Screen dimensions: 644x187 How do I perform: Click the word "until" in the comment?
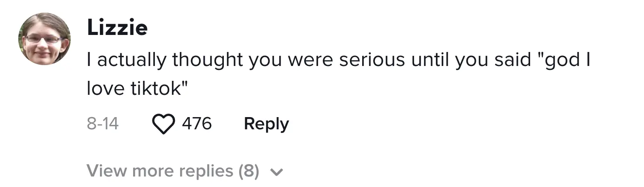430,60
